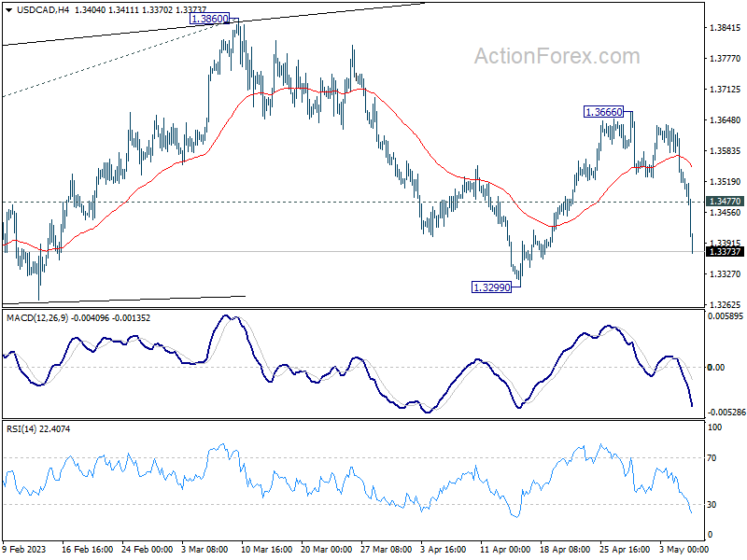
Task: Click the 20 Mar 00:00 time label
Action: [326, 549]
